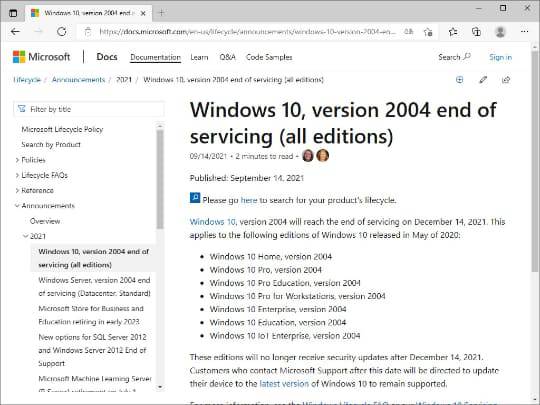Click the sidebar navigation scrollbar thumb
This screenshot has width=540, height=405.
(x=160, y=179)
